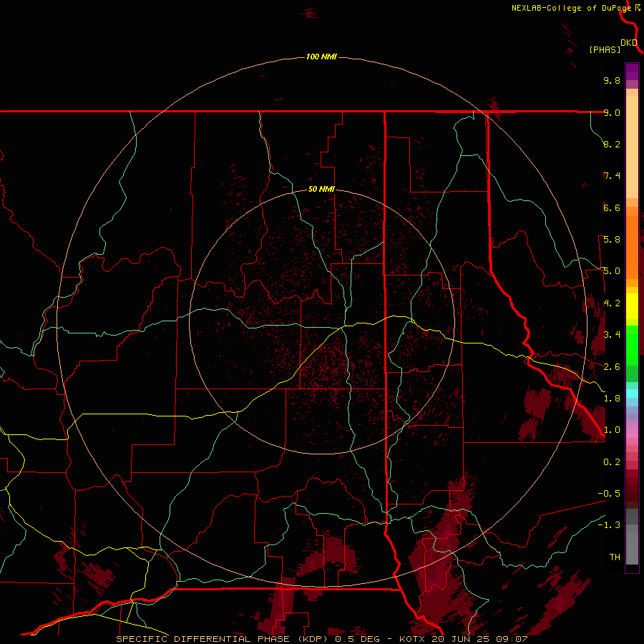
Task: Pick the cyan colorbar segment
Action: (x=632, y=394)
